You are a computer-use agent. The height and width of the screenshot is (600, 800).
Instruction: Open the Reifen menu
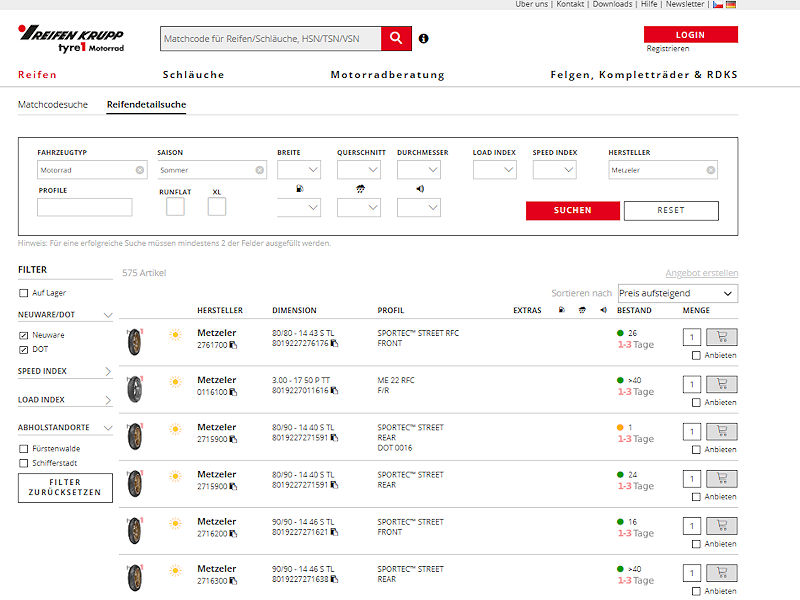tap(37, 74)
